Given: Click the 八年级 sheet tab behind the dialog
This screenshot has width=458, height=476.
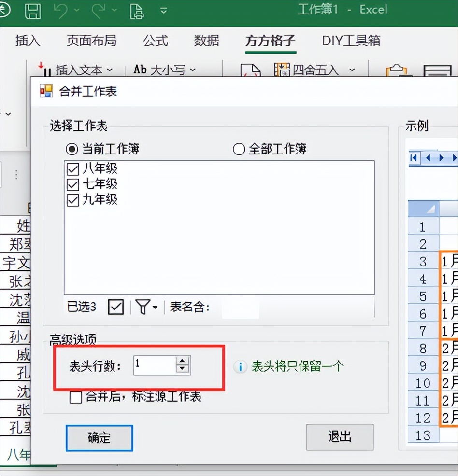Looking at the screenshot, I should point(18,454).
